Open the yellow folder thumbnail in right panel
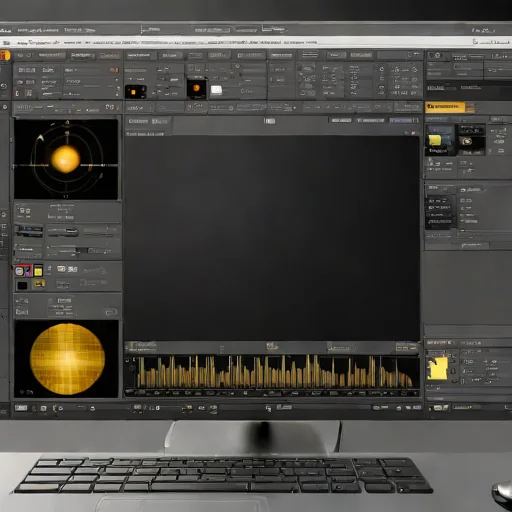Image resolution: width=512 pixels, height=512 pixels. tap(440, 140)
